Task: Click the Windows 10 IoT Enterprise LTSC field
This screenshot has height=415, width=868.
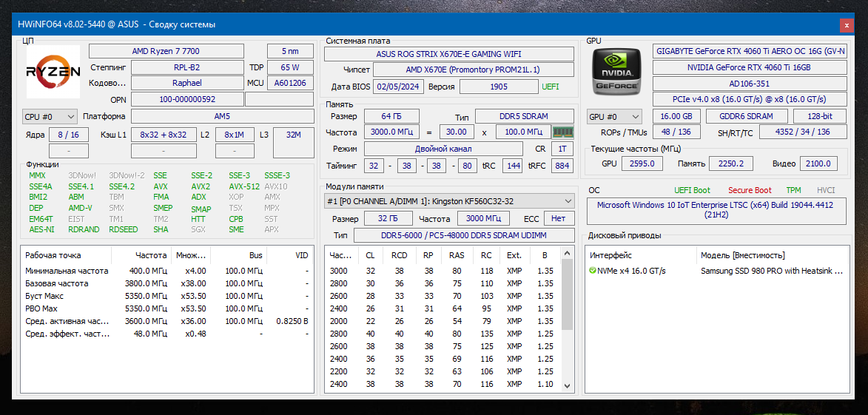Action: (x=716, y=209)
